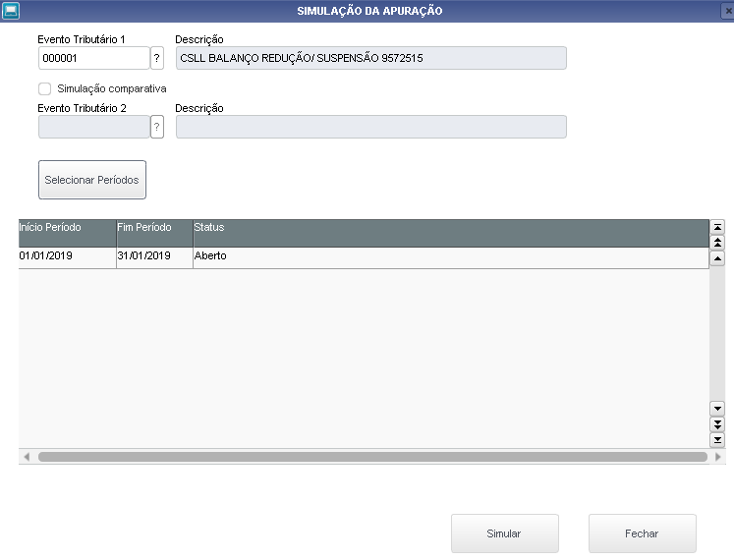Move down one row in grid
The image size is (734, 560).
(x=717, y=409)
